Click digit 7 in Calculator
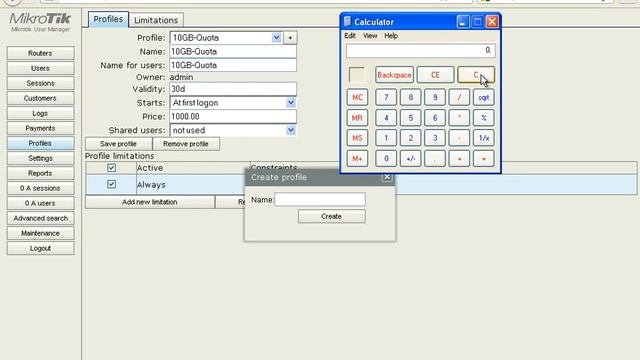The image size is (640, 360). click(x=386, y=98)
